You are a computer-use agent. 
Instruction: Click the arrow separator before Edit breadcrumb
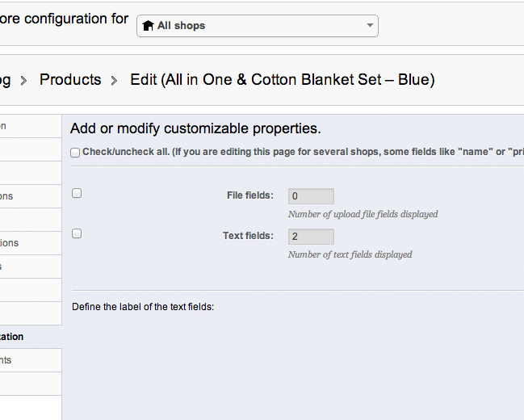point(115,80)
